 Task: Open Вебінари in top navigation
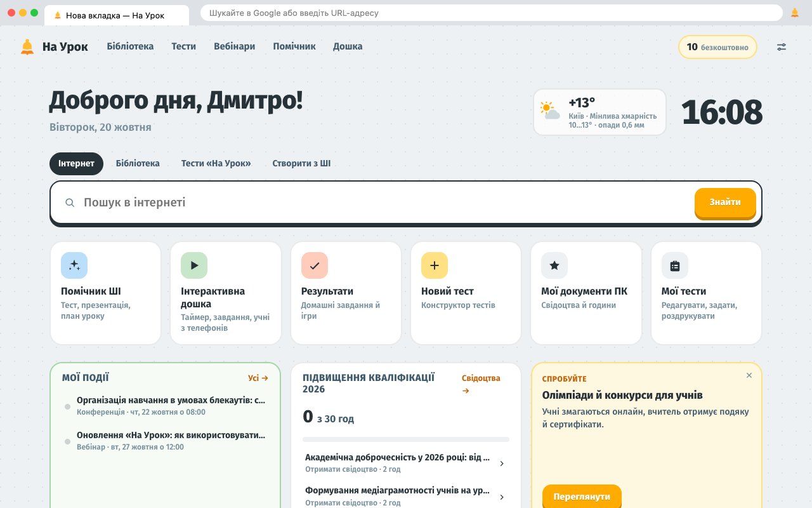click(235, 46)
